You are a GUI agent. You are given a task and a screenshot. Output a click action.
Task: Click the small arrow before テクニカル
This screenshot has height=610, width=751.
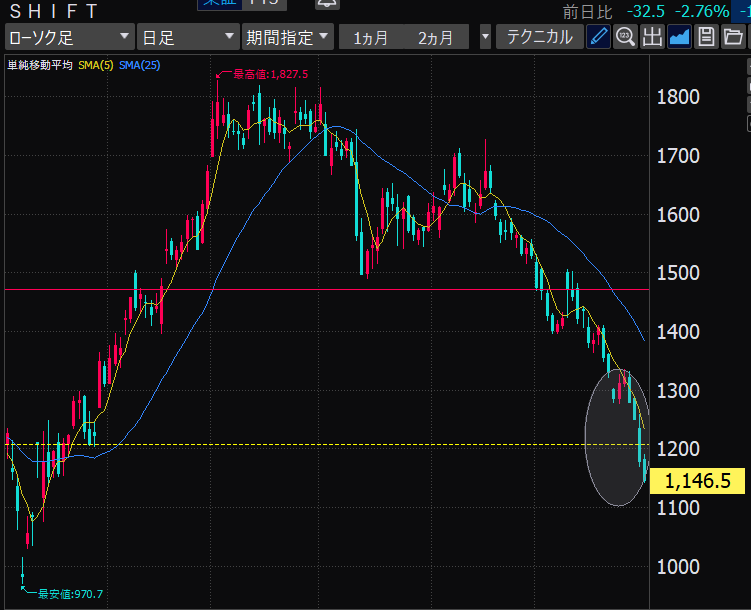tap(485, 38)
